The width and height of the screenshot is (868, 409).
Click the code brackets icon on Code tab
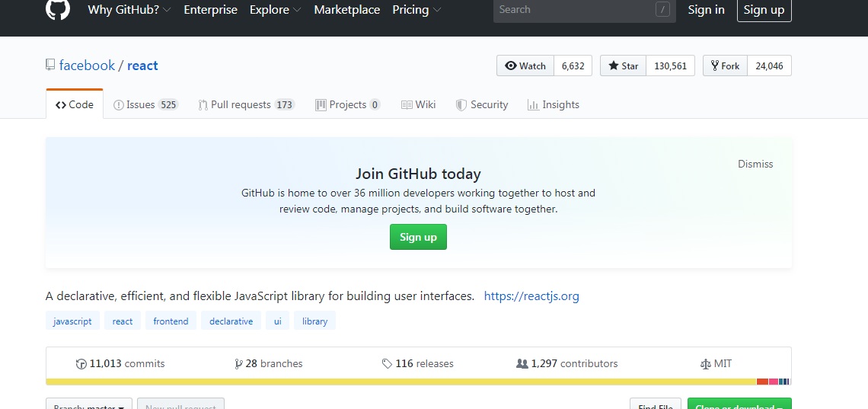(61, 104)
